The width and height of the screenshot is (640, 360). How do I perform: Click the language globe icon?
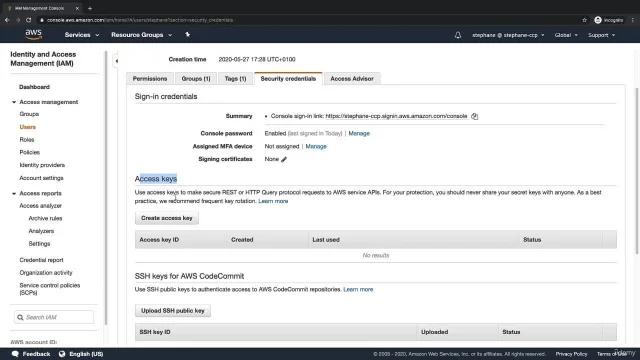pyautogui.click(x=62, y=354)
